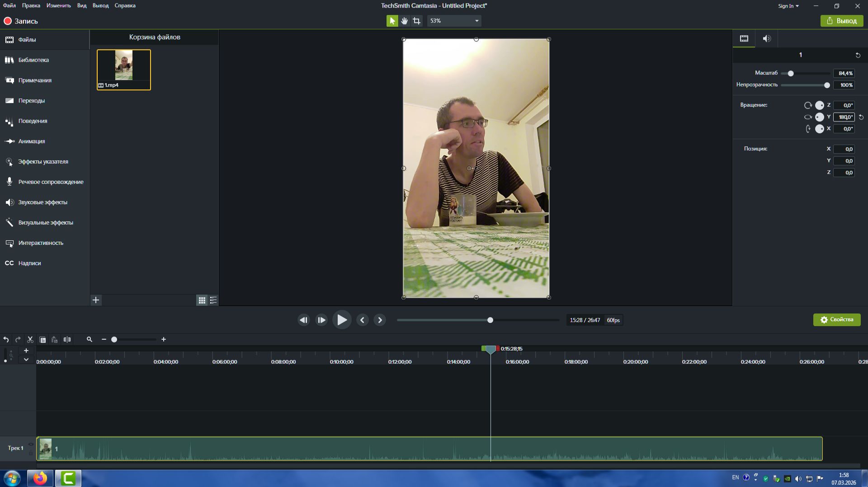Open the Firefox icon in the taskbar
Screen dimensions: 868x487
pyautogui.click(x=40, y=478)
